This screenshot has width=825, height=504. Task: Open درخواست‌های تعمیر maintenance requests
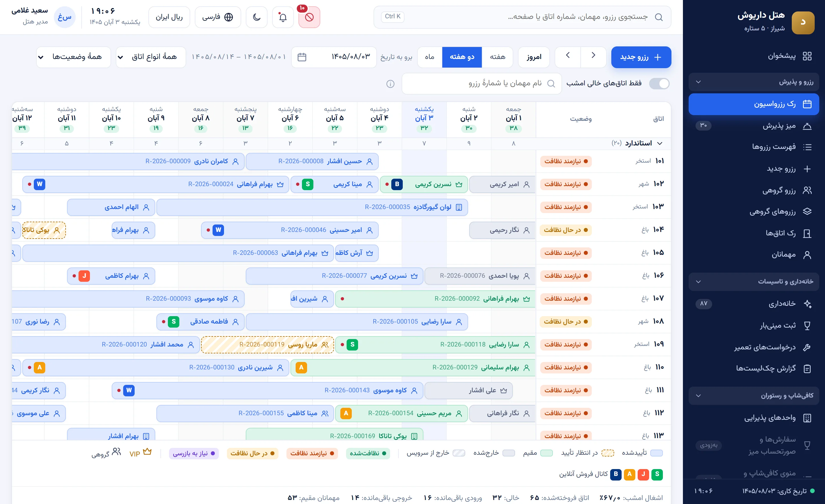pyautogui.click(x=754, y=347)
